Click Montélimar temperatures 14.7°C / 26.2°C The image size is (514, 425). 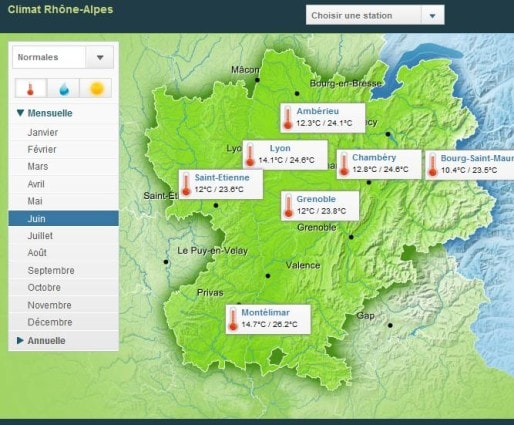tap(269, 324)
